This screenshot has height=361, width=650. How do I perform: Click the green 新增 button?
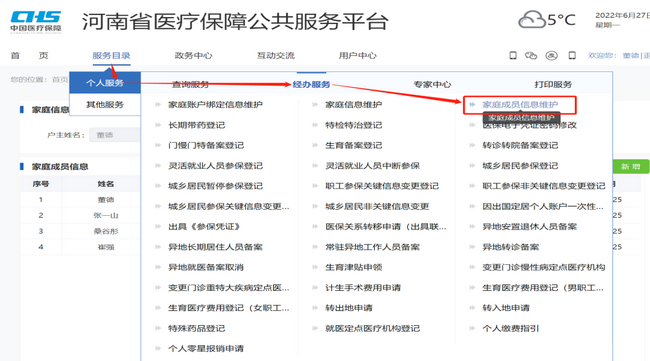(x=629, y=167)
